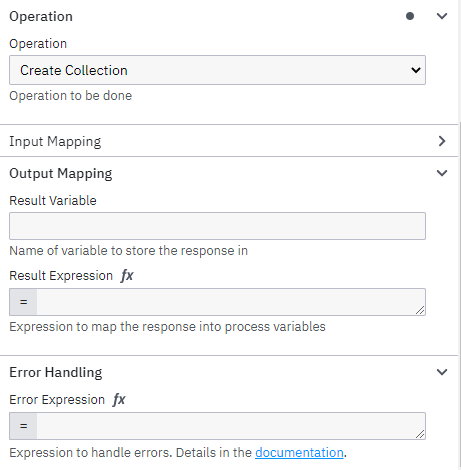Click the resize handle of Error Expression box

[420, 434]
